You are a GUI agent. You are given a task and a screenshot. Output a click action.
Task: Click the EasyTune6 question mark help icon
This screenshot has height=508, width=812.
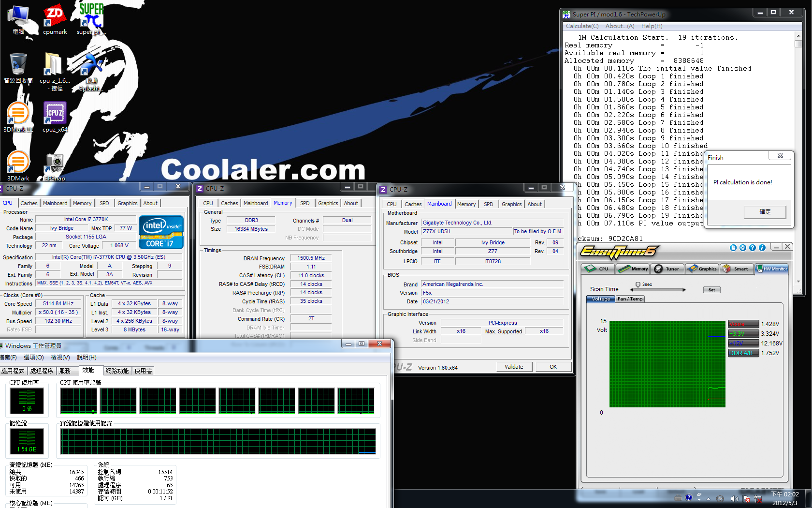[753, 248]
